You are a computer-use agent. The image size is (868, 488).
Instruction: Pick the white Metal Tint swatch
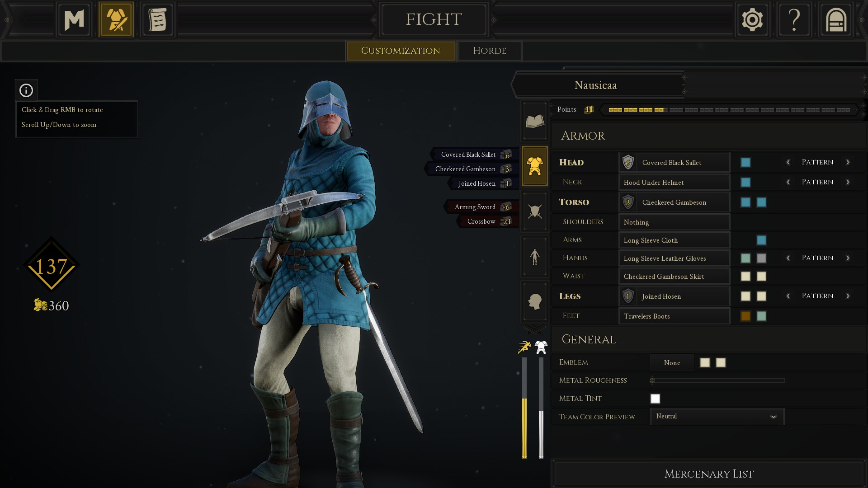(655, 399)
